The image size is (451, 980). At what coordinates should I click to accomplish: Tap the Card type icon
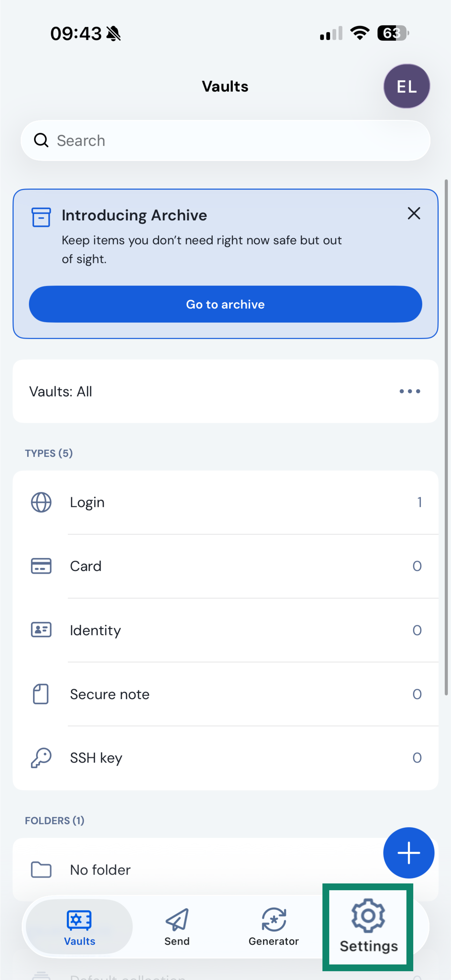(x=41, y=566)
